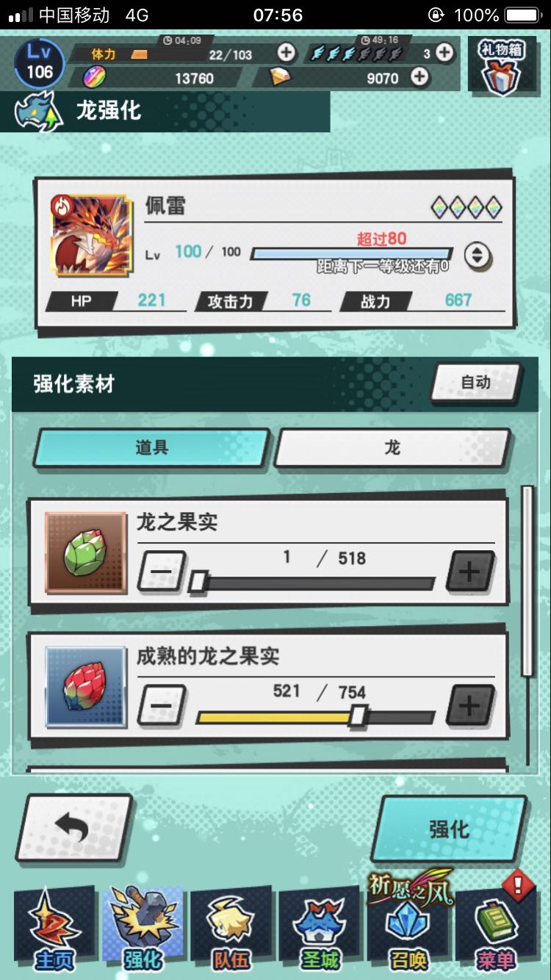Expand the level details arrow toggle beside 超过80
The width and height of the screenshot is (551, 980).
[x=478, y=255]
